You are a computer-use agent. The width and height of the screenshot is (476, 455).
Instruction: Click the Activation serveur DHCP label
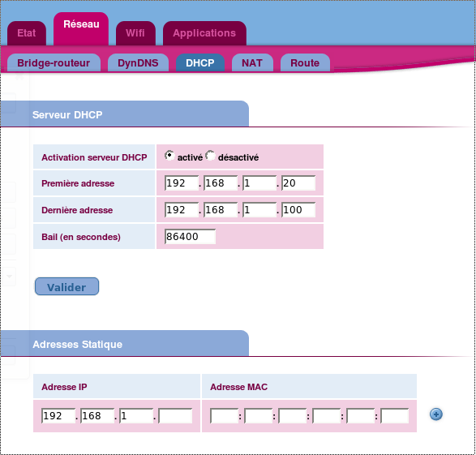coord(94,157)
